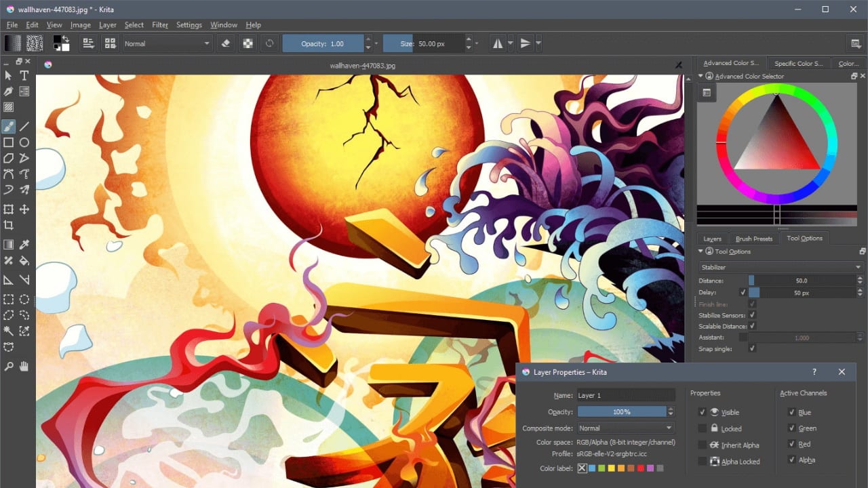Open the Filter menu
868x488 pixels.
click(160, 25)
